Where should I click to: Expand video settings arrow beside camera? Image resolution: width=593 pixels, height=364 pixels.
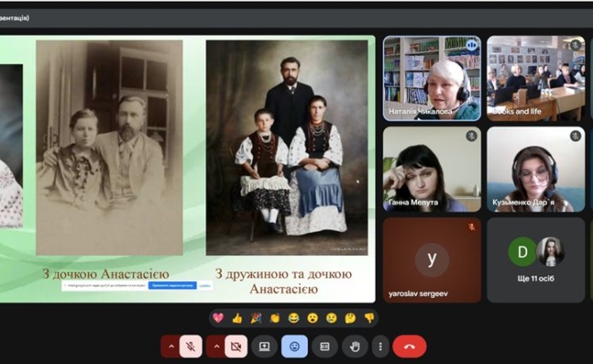tap(215, 346)
